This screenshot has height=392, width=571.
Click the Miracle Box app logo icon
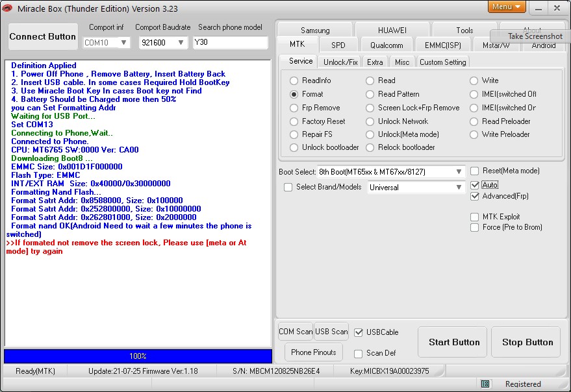pyautogui.click(x=7, y=8)
